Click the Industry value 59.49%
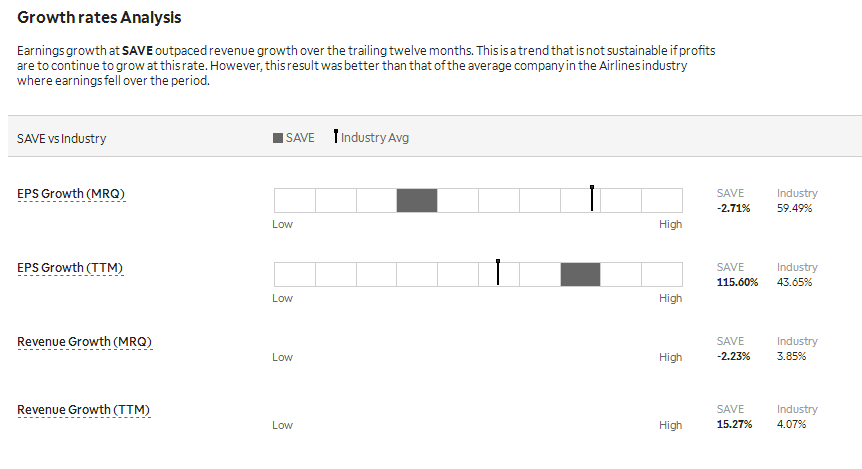The height and width of the screenshot is (469, 862). pos(794,208)
